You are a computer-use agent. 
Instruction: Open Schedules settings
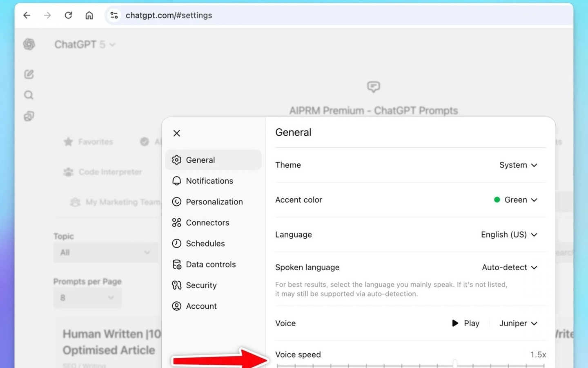click(213, 243)
